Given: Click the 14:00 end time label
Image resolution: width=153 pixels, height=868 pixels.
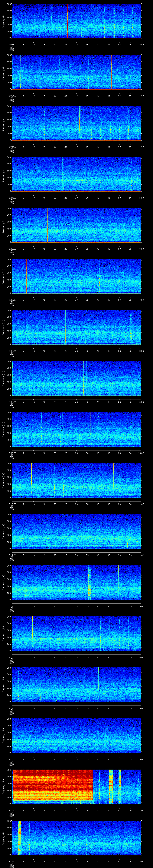Looking at the screenshot, I should click(x=141, y=657).
